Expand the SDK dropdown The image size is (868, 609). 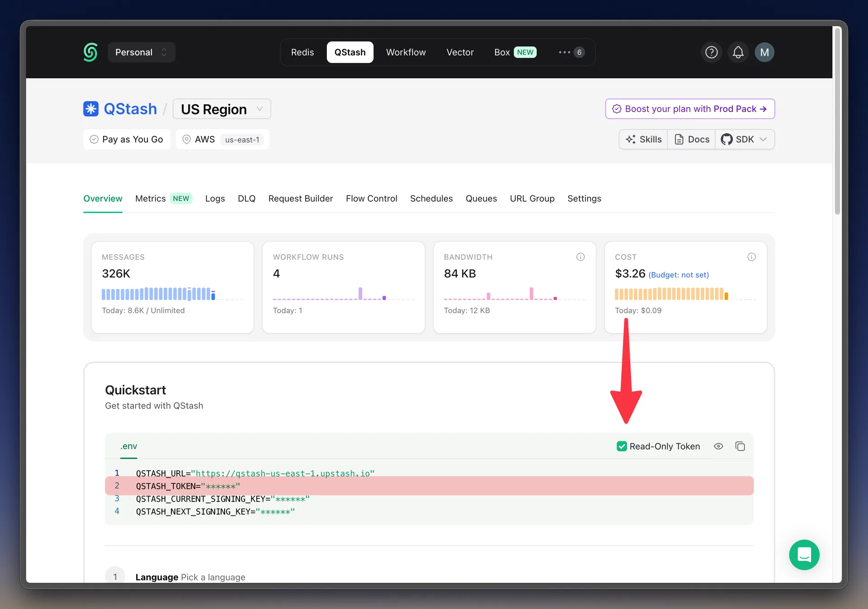coord(744,139)
